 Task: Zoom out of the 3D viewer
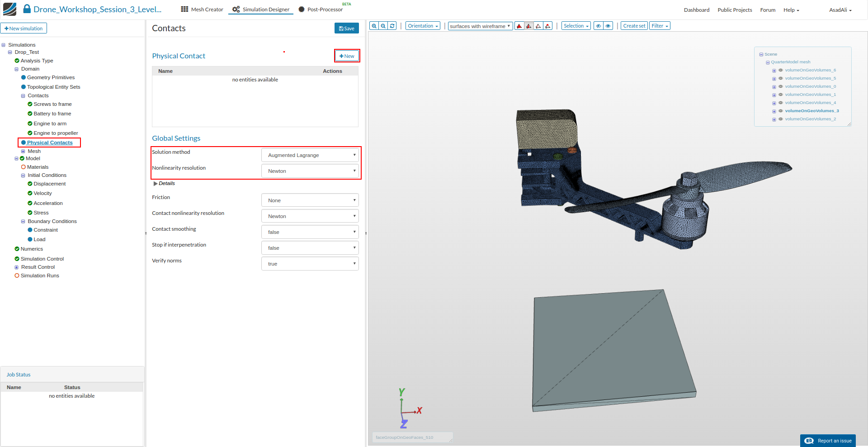383,26
